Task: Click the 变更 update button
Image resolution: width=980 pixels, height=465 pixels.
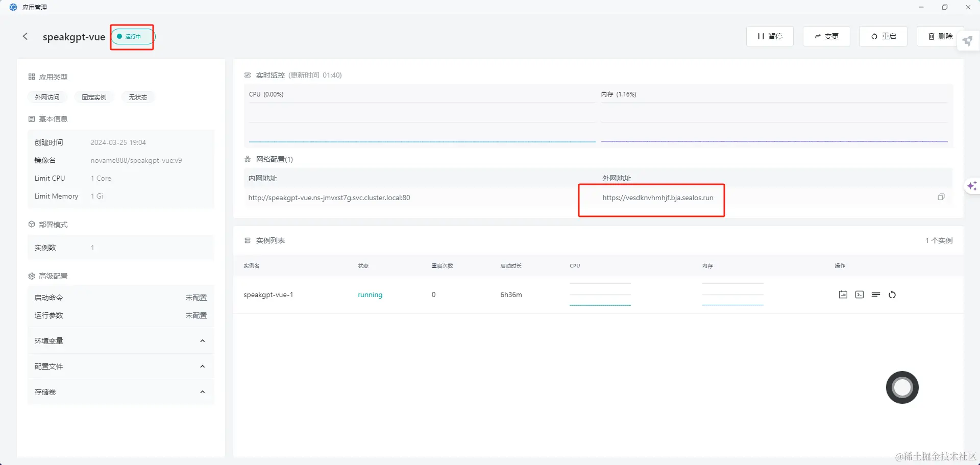Action: [826, 36]
